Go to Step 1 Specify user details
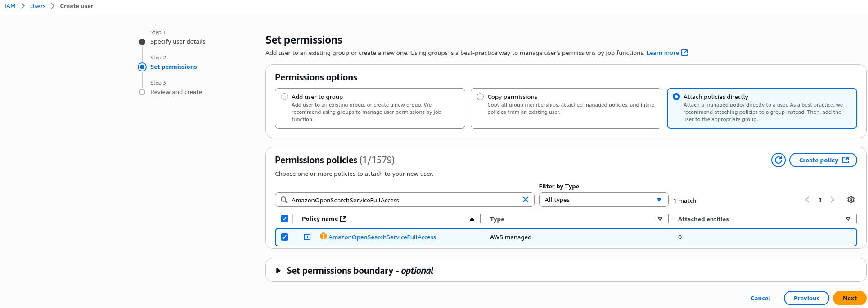 coord(178,42)
